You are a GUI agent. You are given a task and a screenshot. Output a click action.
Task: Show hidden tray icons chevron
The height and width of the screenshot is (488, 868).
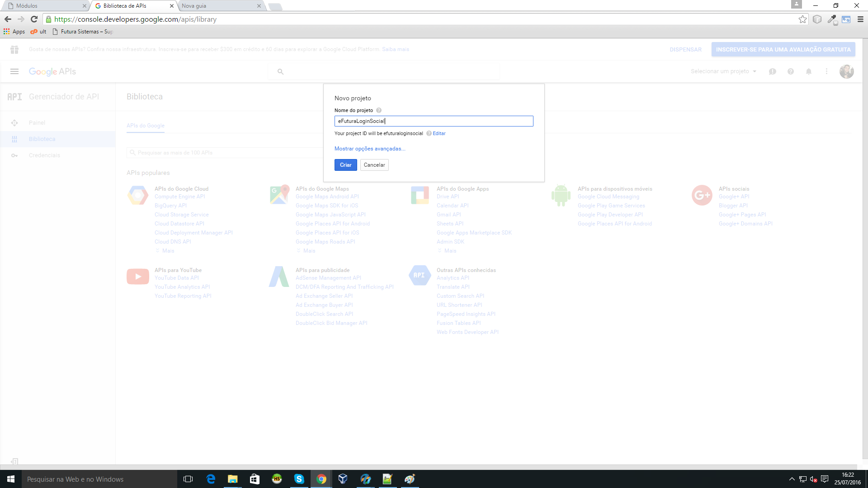792,479
